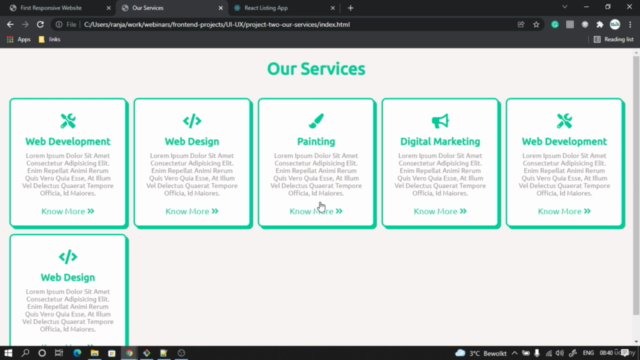Click the code icon on top-row Web Design card

pos(192,121)
